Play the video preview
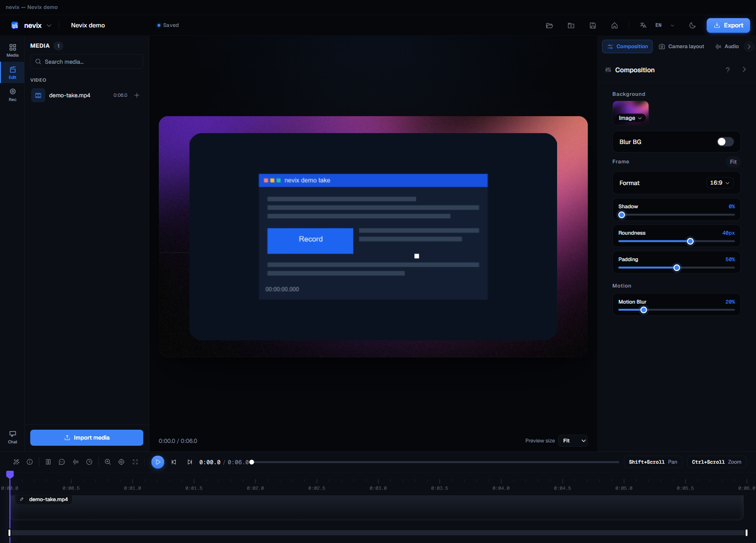 point(158,462)
